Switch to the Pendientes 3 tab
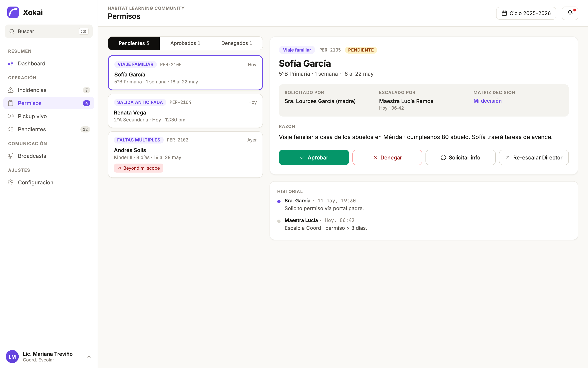Image resolution: width=588 pixels, height=368 pixels. (134, 43)
